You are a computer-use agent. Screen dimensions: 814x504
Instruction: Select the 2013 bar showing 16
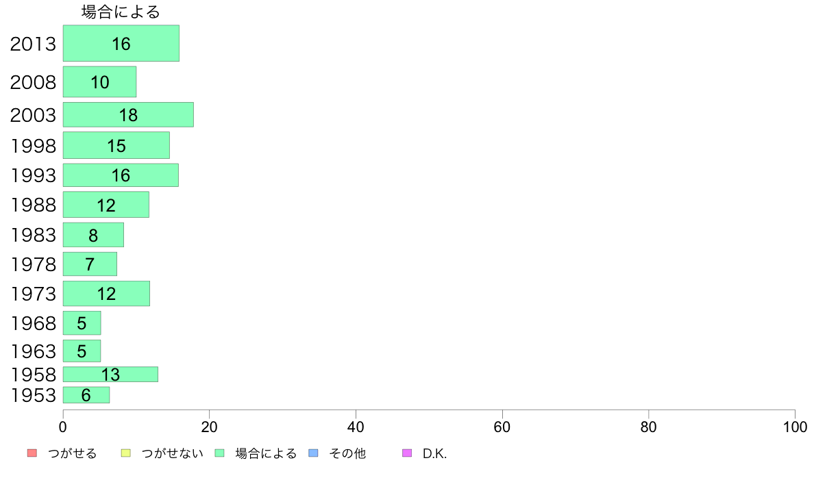(x=121, y=43)
